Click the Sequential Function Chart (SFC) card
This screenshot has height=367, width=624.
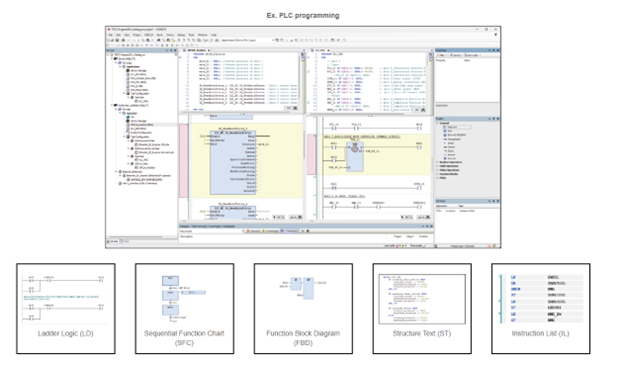point(184,308)
